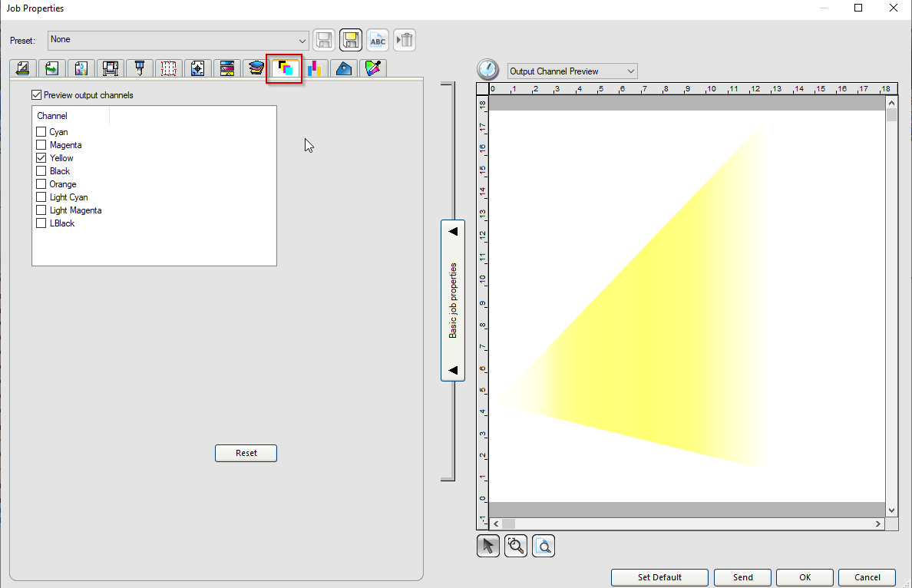Enable the Light Magenta channel checkbox

[41, 210]
